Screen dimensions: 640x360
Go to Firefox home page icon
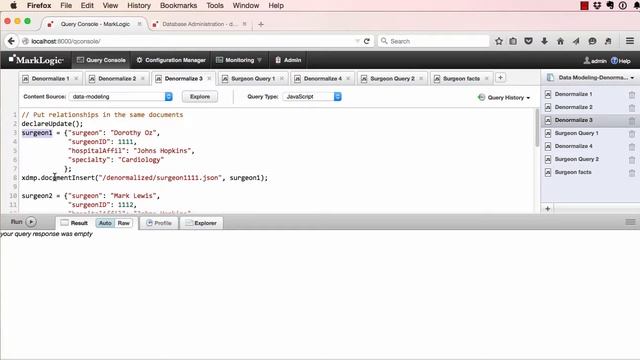coord(560,41)
